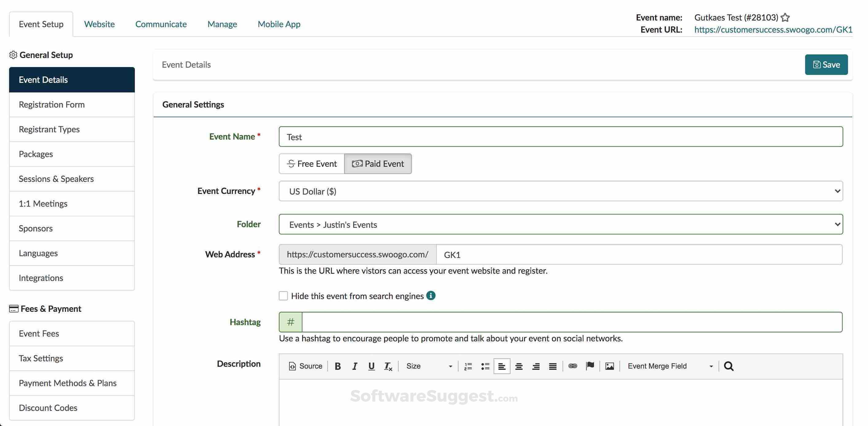Apply underline in the description editor

click(x=371, y=366)
